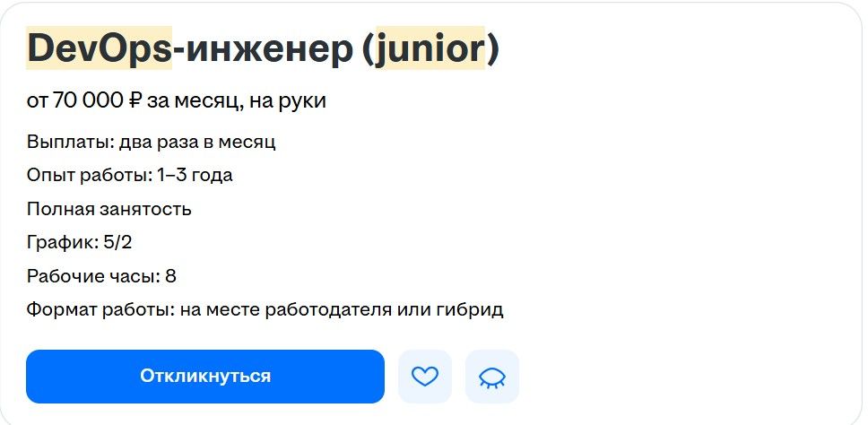Add vacancy to favorites with heart icon
This screenshot has height=425, width=868.
click(425, 377)
